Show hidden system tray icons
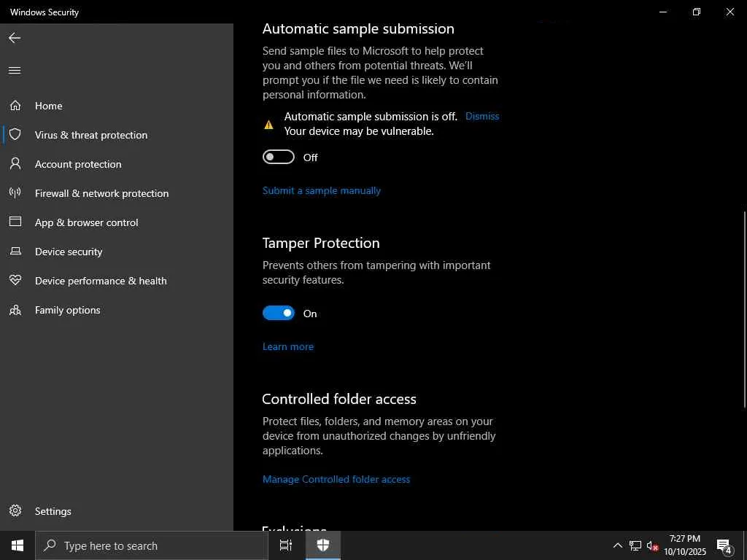This screenshot has height=560, width=747. coord(617,545)
